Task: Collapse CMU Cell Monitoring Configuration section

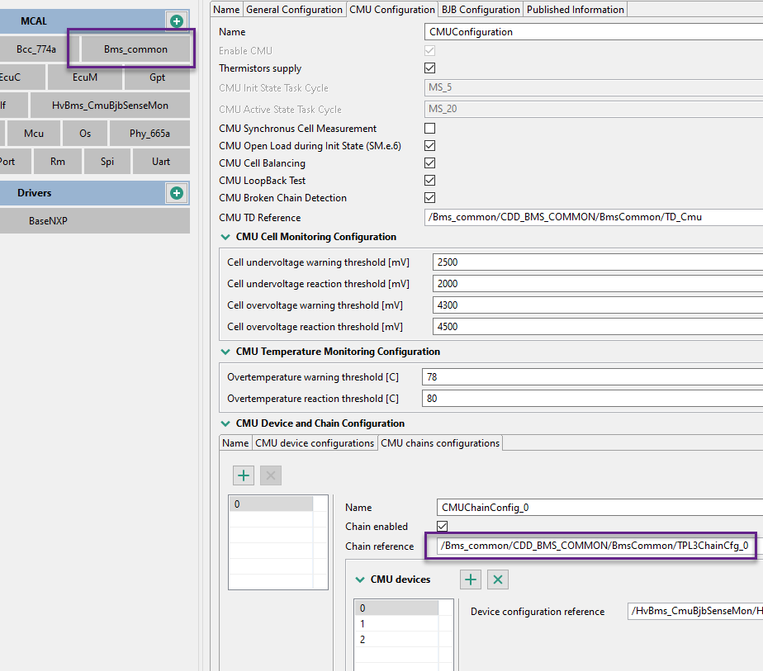Action: pyautogui.click(x=225, y=237)
